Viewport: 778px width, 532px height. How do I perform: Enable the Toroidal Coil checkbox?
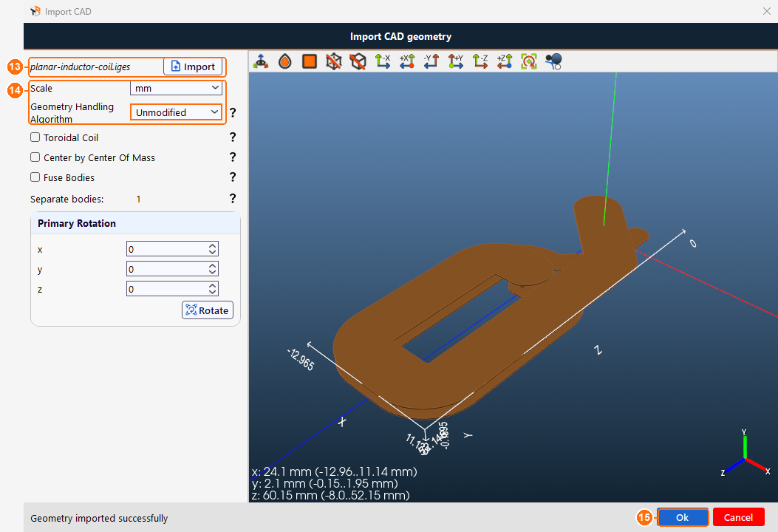(35, 137)
